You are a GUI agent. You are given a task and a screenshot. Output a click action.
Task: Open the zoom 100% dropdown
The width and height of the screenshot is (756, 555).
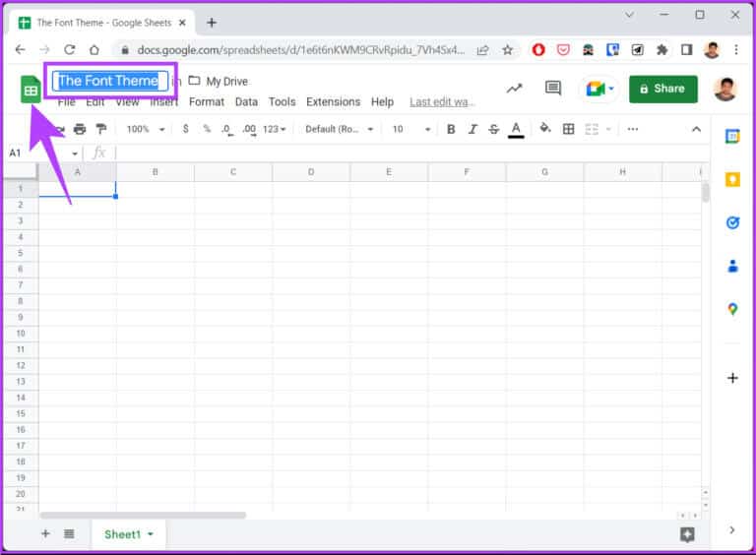(144, 129)
